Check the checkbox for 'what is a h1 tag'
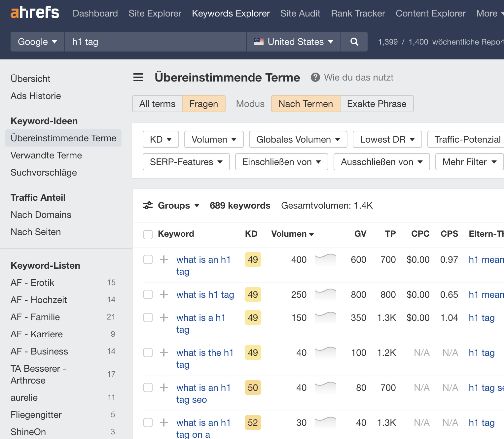 (148, 318)
